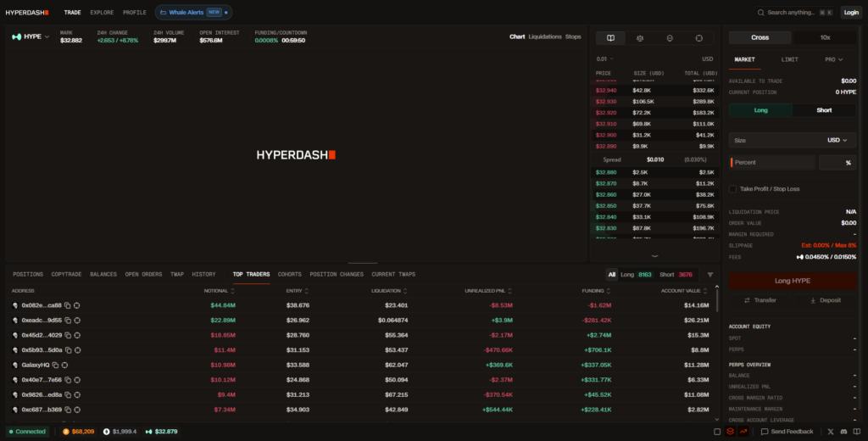The height and width of the screenshot is (441, 868).
Task: Click the orange trending chart footer icon
Action: tap(743, 432)
